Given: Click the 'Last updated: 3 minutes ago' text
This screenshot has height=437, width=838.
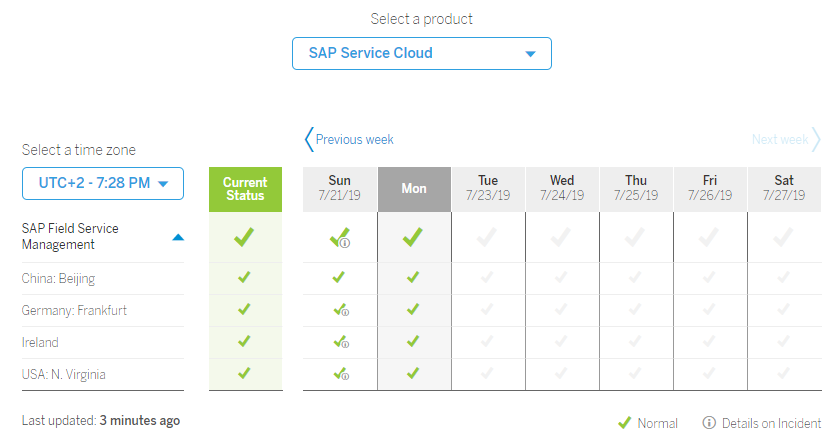Looking at the screenshot, I should pos(101,421).
